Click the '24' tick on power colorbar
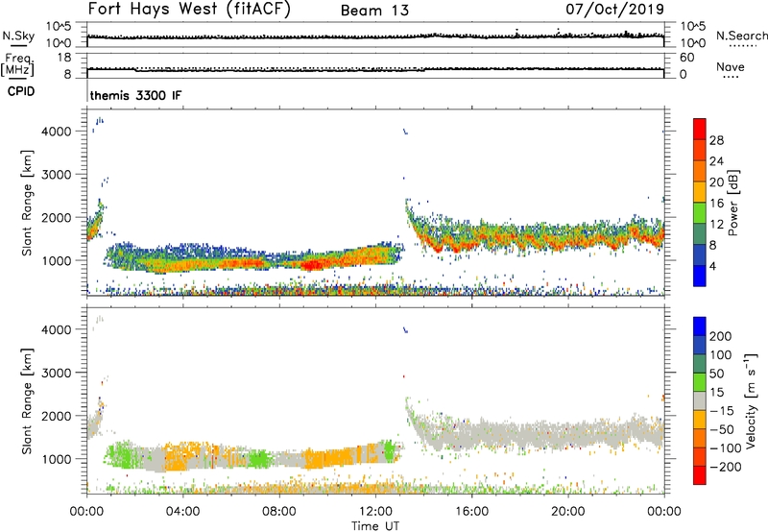 coord(716,161)
